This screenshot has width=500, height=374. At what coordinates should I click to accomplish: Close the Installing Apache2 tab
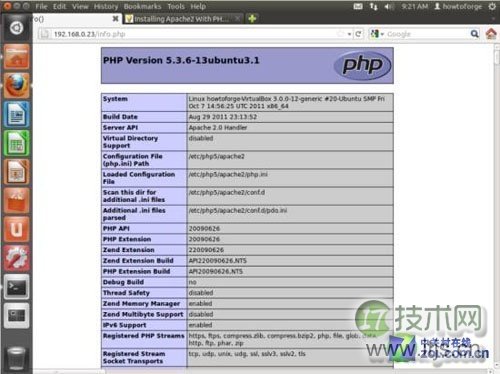[237, 19]
